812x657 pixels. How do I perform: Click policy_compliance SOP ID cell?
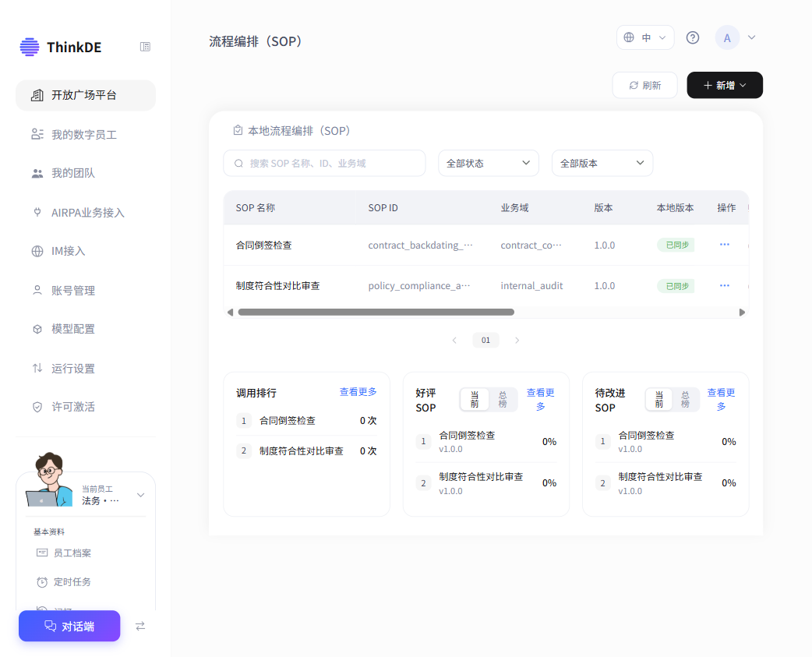[x=419, y=286]
